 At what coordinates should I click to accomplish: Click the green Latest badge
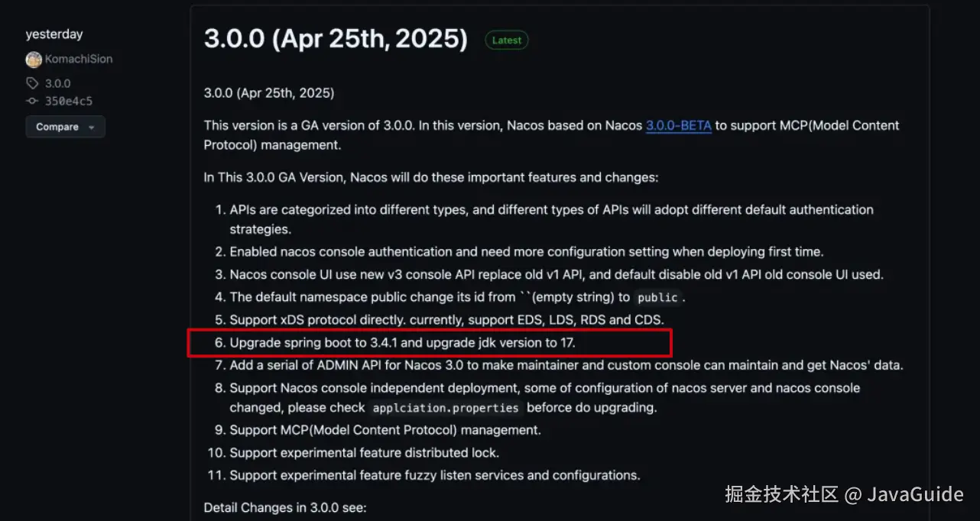point(506,40)
